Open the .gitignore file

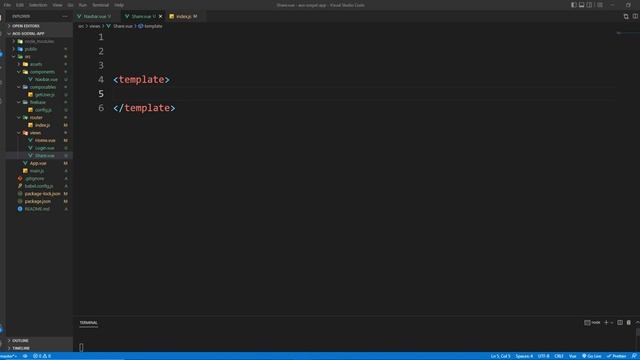39,178
